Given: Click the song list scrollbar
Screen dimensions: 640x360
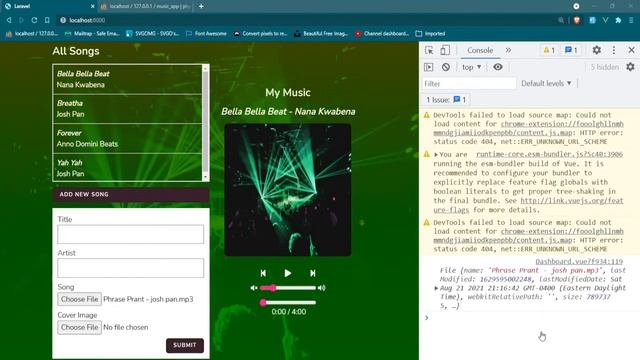Looking at the screenshot, I should click(x=205, y=122).
